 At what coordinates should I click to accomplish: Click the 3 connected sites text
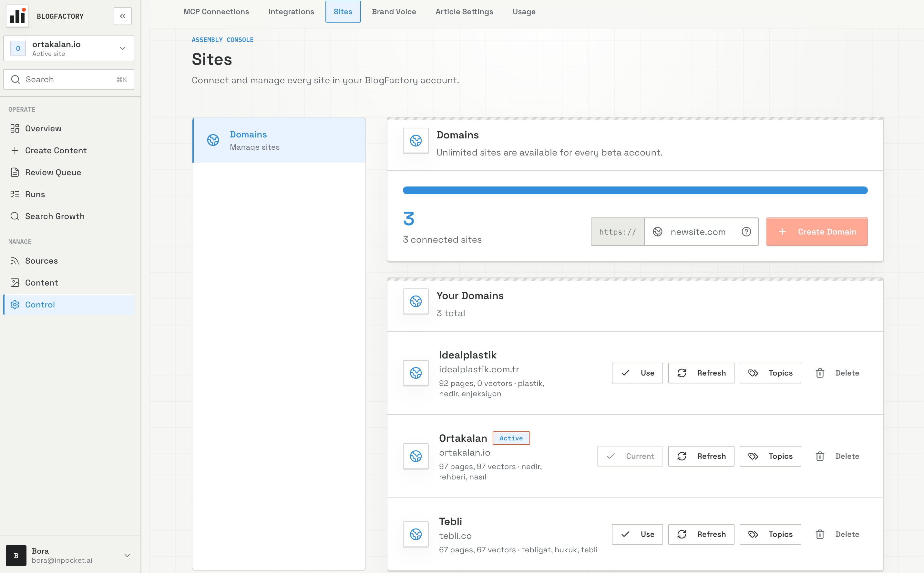point(442,239)
